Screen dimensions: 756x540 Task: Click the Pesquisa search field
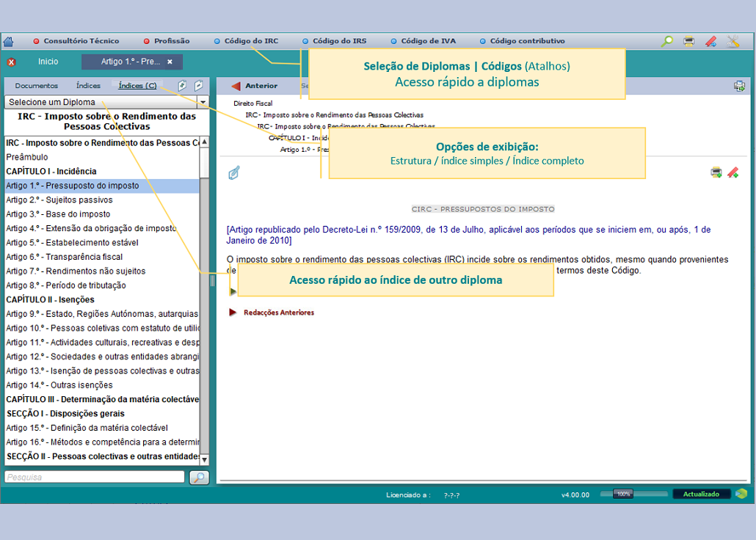(95, 478)
